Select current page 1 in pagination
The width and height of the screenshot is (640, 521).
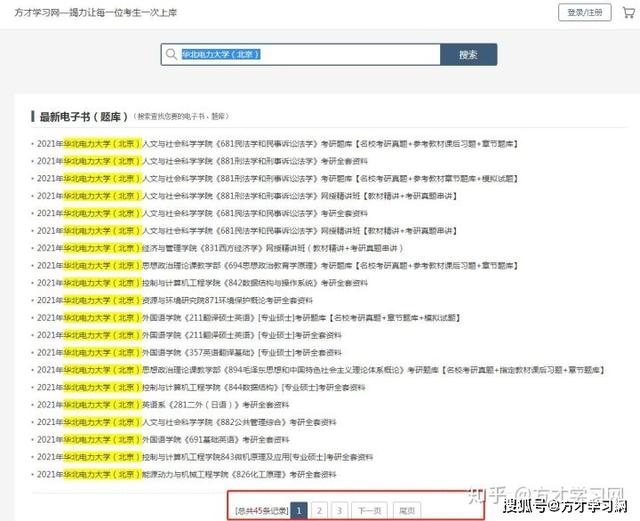click(299, 510)
